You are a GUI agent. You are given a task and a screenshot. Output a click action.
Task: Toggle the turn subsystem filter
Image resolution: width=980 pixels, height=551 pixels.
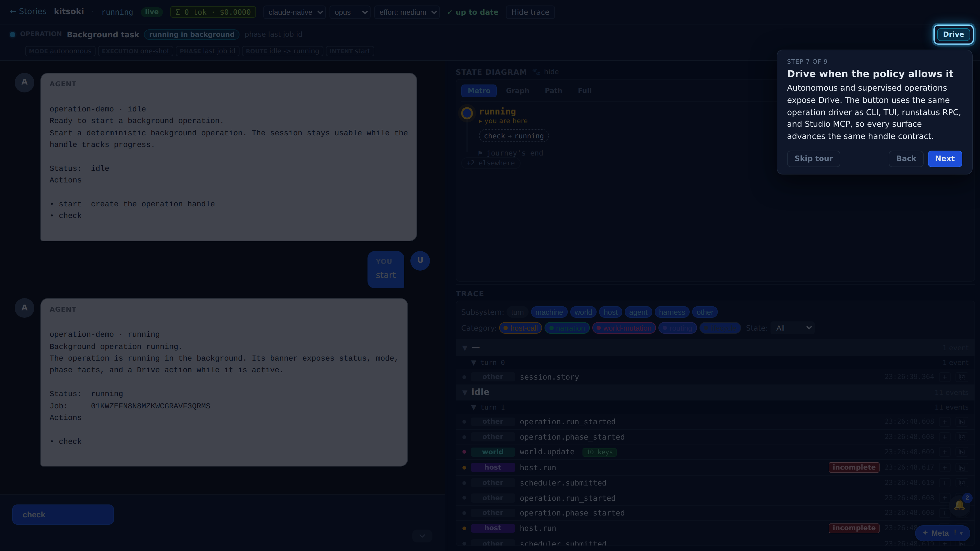[x=517, y=312]
